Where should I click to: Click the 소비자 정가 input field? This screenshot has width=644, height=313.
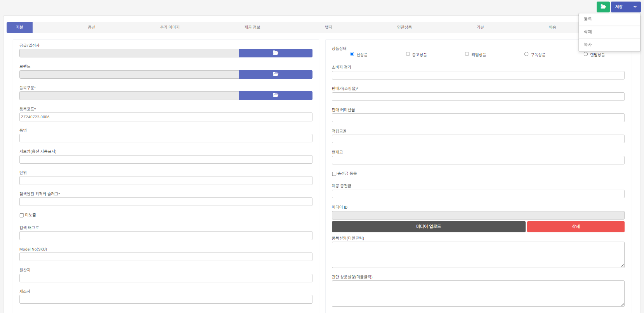478,75
